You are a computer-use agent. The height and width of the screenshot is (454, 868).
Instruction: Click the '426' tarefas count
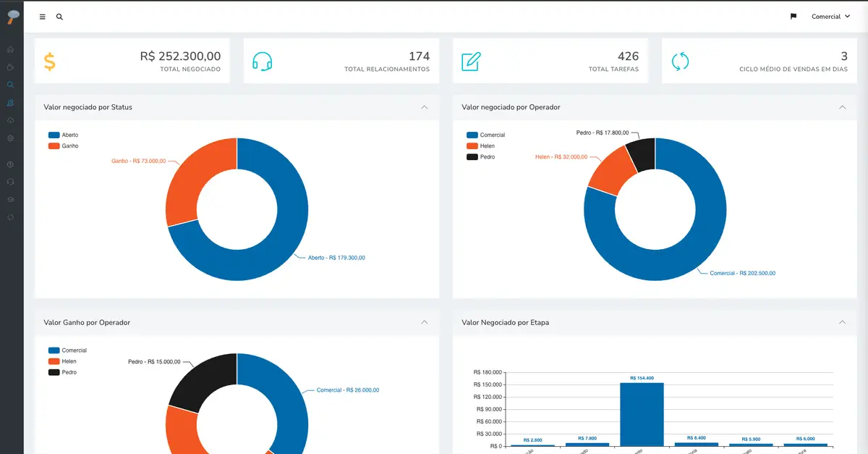pyautogui.click(x=628, y=56)
